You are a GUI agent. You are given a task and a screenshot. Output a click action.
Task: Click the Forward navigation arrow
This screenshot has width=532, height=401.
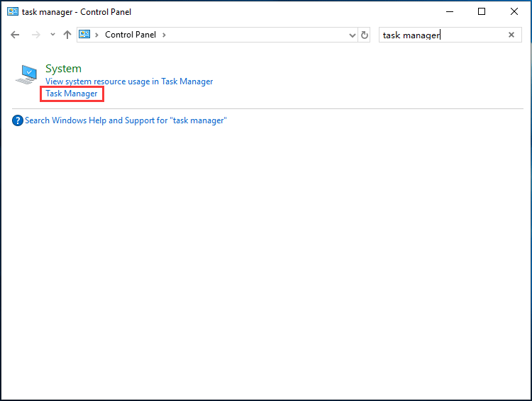coord(35,35)
